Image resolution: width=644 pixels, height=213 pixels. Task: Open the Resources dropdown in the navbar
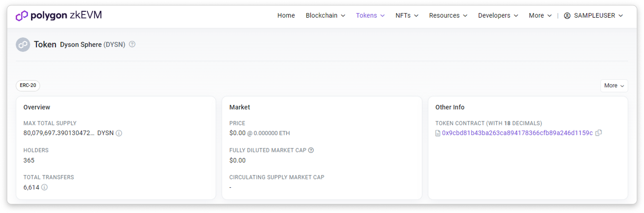pyautogui.click(x=448, y=15)
